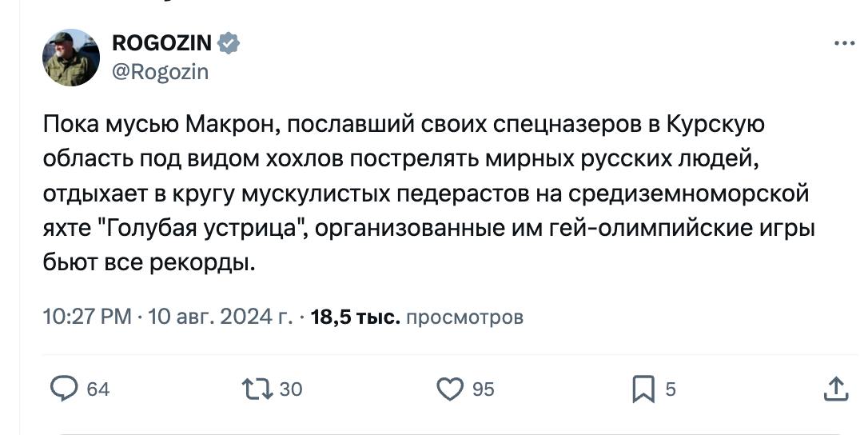Click the bookmark count 5
868x435 pixels.
[671, 389]
